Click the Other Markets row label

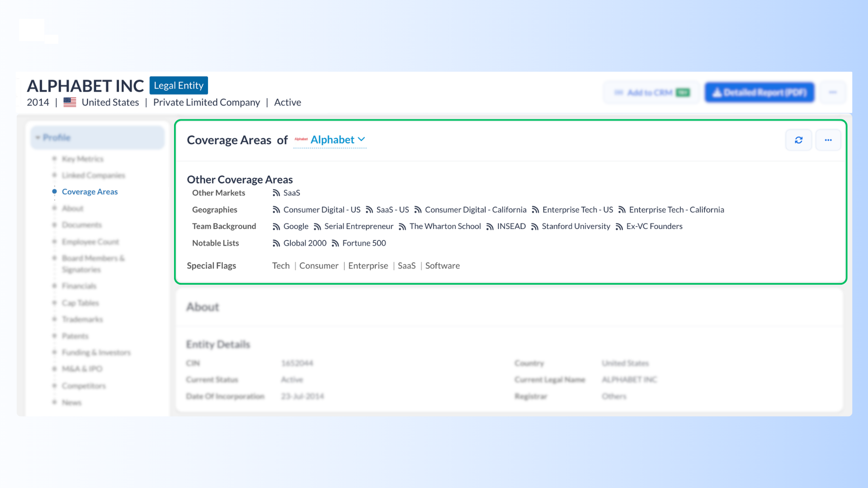click(219, 193)
